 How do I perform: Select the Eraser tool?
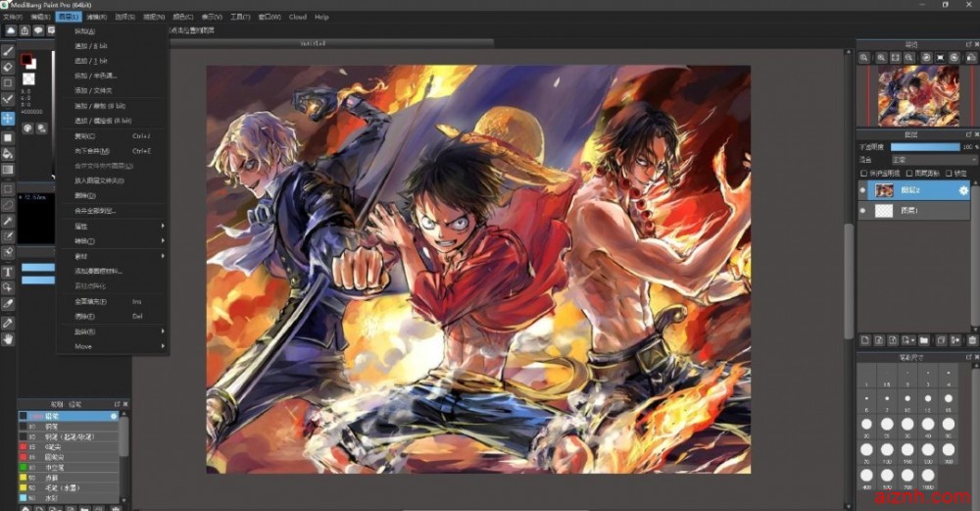click(x=9, y=67)
